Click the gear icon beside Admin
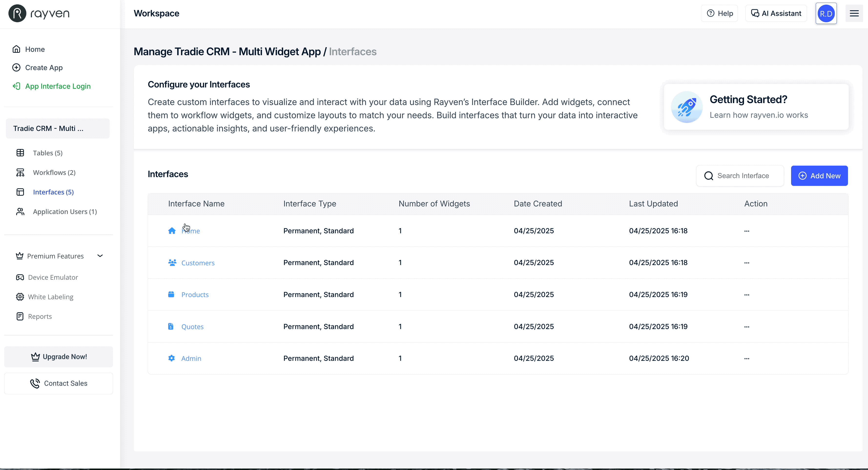 pyautogui.click(x=172, y=358)
